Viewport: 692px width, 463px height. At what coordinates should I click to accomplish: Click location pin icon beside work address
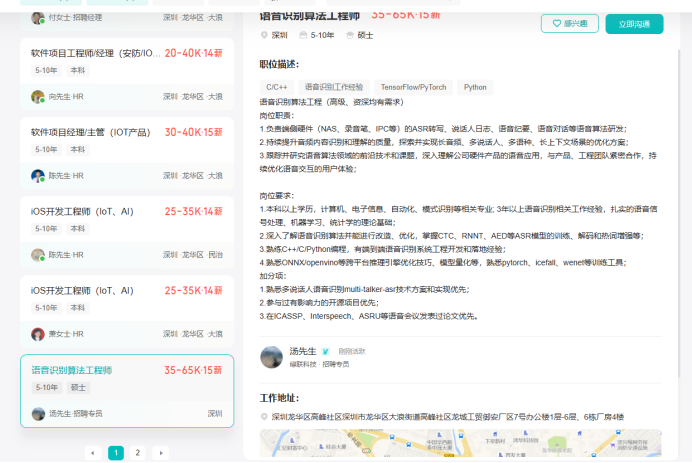264,417
